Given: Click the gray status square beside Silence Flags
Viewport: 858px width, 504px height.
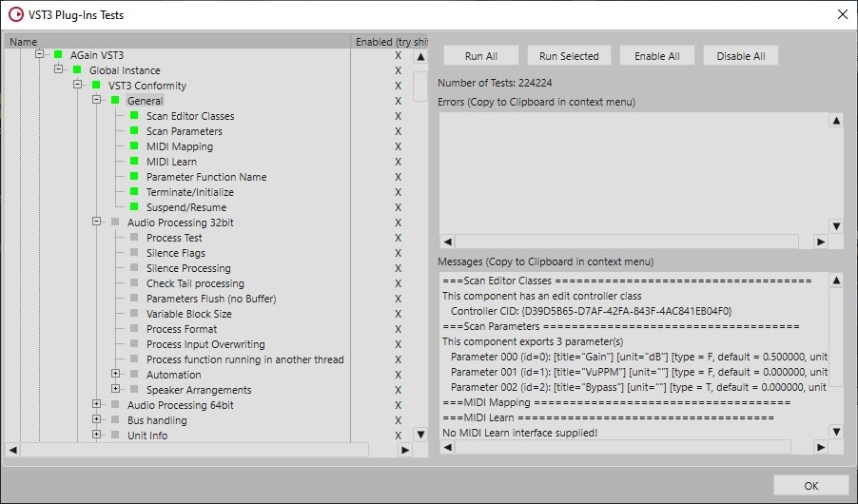Looking at the screenshot, I should pyautogui.click(x=134, y=252).
